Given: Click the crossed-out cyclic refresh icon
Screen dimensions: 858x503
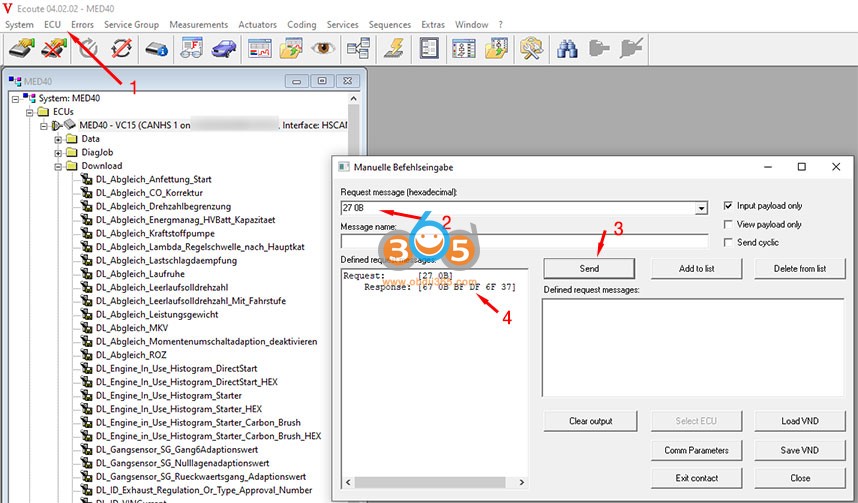Looking at the screenshot, I should point(121,48).
